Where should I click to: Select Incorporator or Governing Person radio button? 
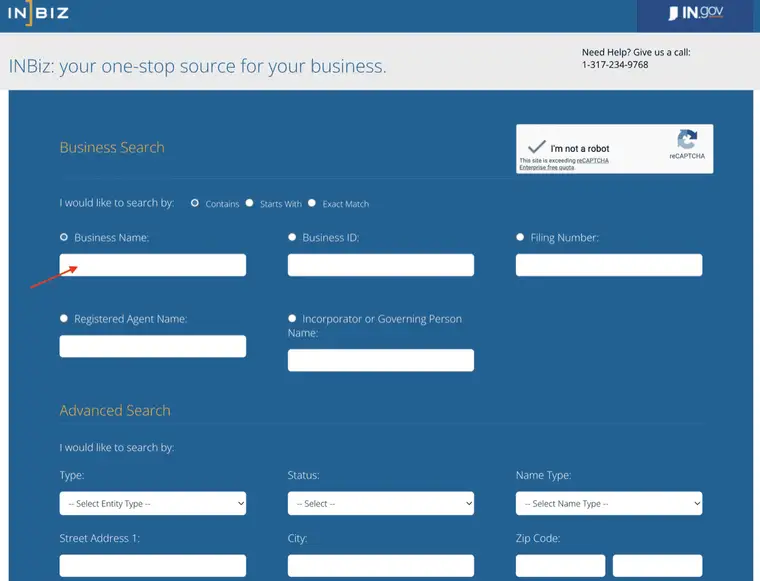pos(292,318)
